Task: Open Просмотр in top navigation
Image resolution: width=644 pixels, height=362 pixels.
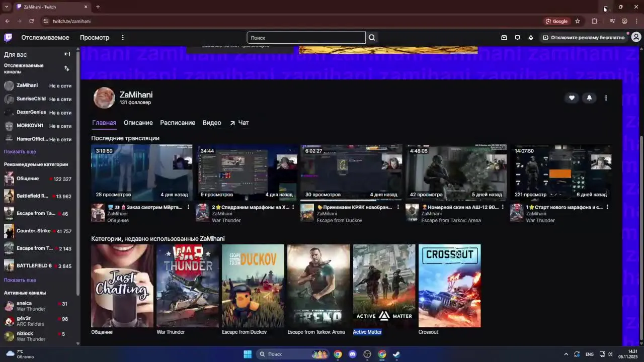Action: (95, 38)
